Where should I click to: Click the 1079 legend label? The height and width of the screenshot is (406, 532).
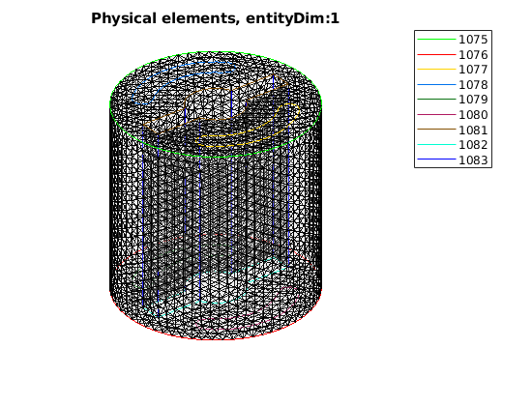(473, 100)
